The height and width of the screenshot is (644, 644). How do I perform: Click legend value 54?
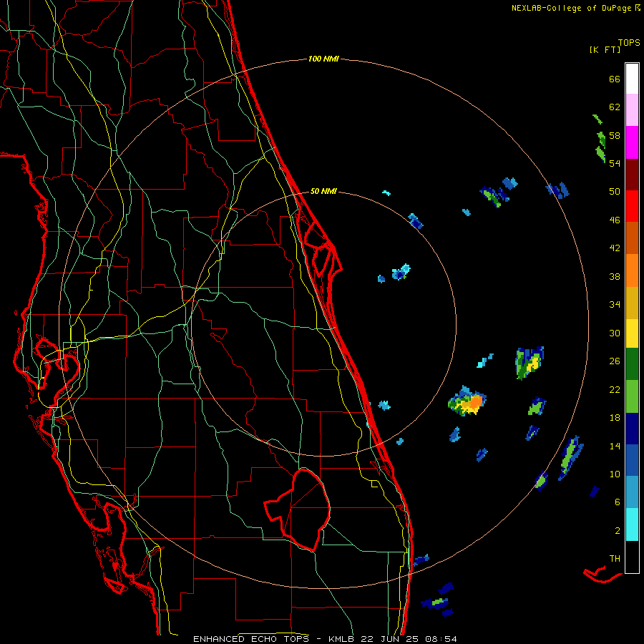[615, 163]
